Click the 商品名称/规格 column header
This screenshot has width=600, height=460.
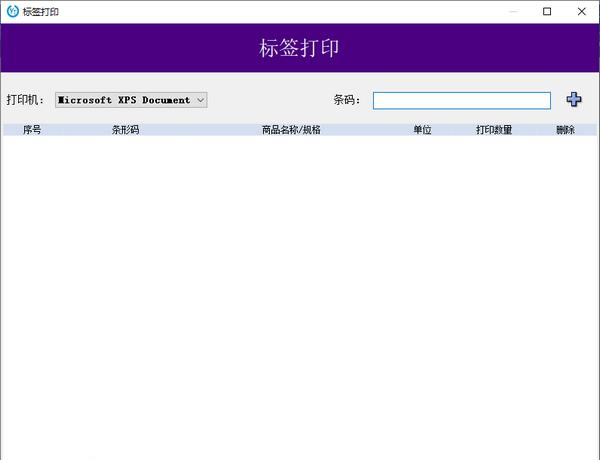tap(291, 130)
